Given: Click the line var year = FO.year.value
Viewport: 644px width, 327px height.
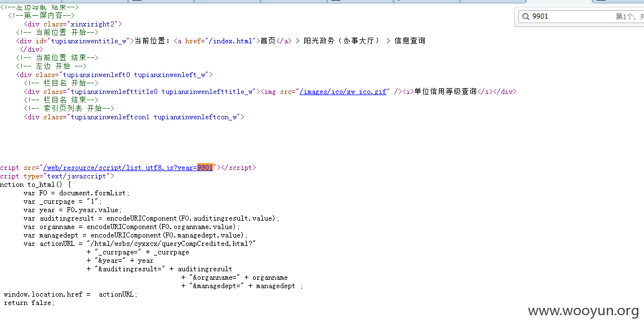Looking at the screenshot, I should click(x=73, y=210).
